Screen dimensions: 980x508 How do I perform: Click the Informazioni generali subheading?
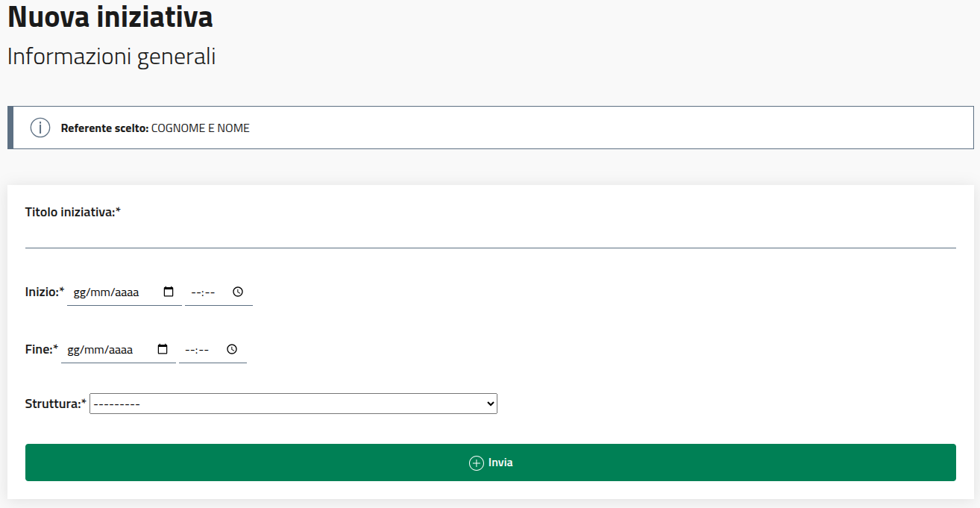coord(112,57)
